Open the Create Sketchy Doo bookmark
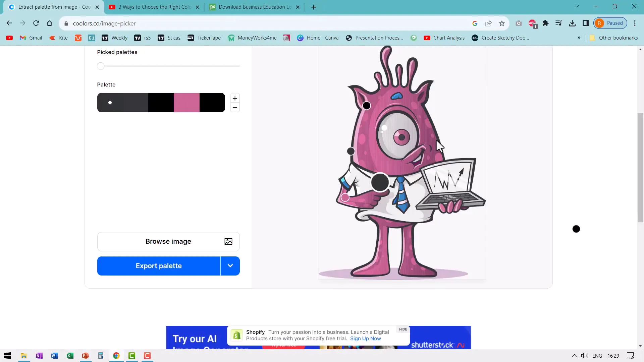 500,38
